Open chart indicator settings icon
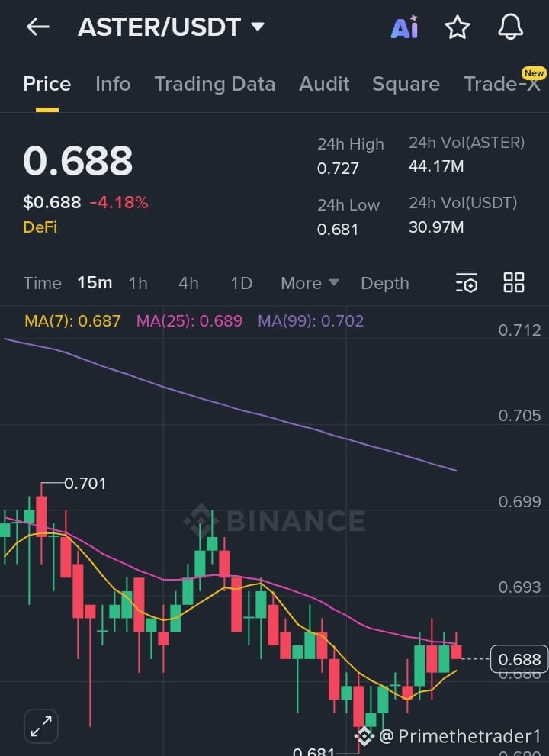The image size is (549, 756). pos(467,282)
